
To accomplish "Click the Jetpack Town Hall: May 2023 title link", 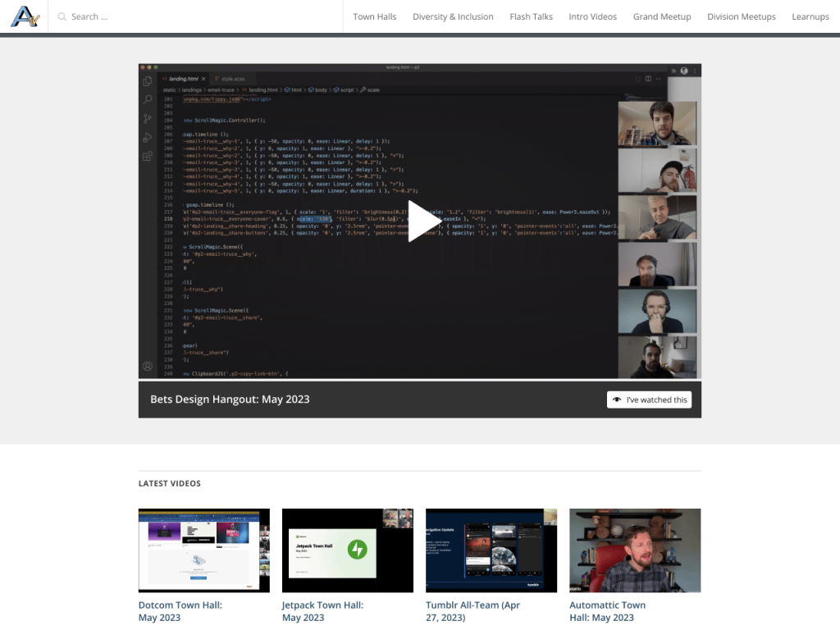I will click(322, 611).
